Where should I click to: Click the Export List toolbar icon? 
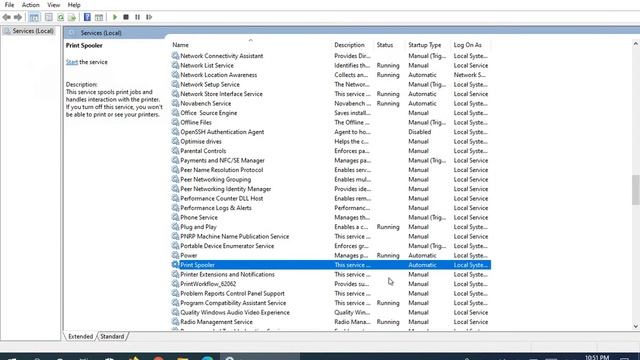coord(72,17)
